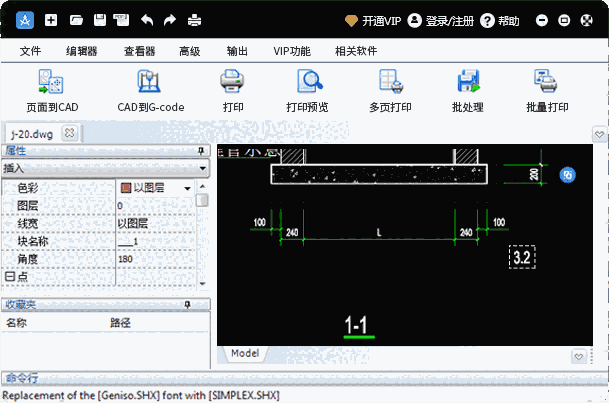Image resolution: width=609 pixels, height=403 pixels.
Task: Click the 批量打印 batch print icon
Action: (x=546, y=82)
